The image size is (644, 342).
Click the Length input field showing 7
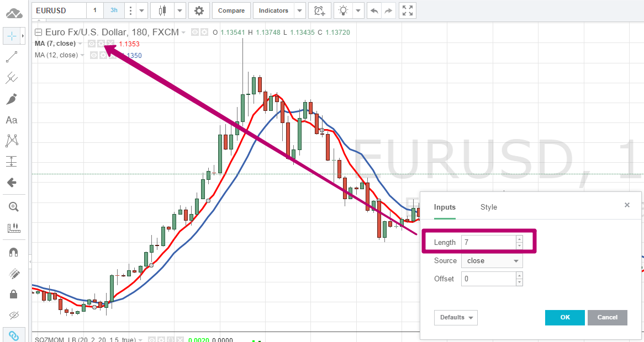pos(489,242)
